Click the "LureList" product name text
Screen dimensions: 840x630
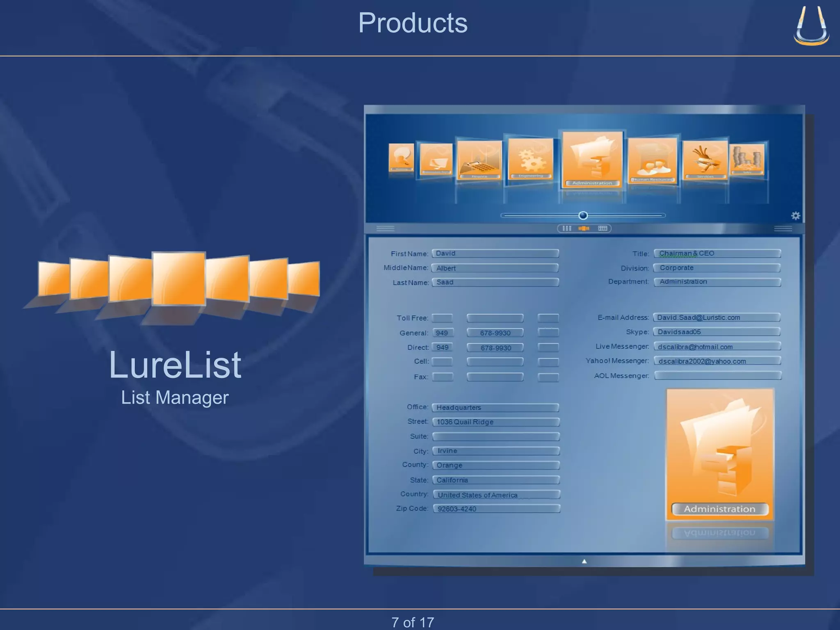(175, 365)
